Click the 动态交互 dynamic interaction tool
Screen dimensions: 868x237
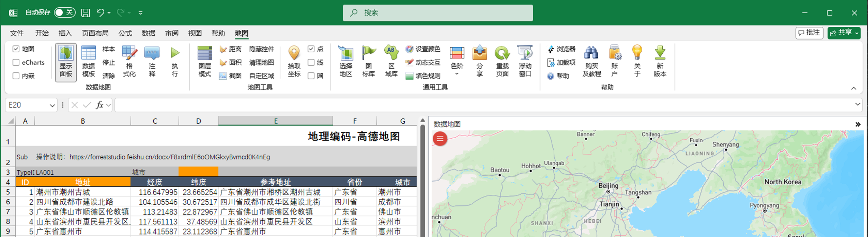[x=423, y=62]
